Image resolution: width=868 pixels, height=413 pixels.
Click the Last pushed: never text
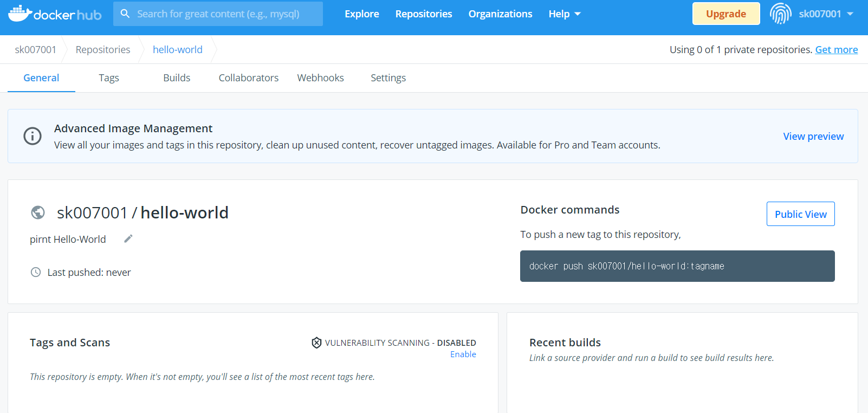pos(89,273)
